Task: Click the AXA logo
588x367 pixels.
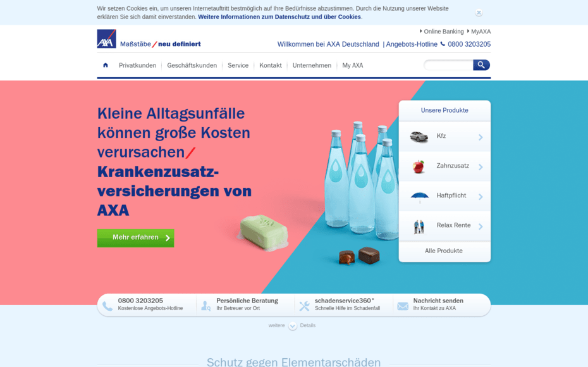Action: 106,39
